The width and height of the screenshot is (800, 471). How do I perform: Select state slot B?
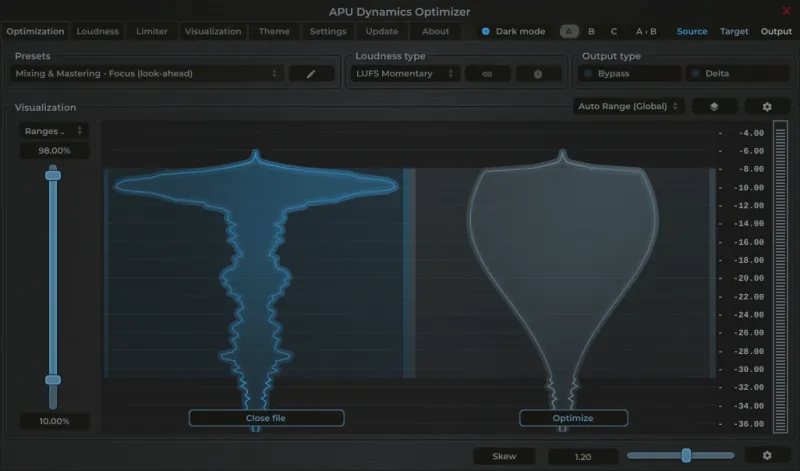click(x=591, y=31)
